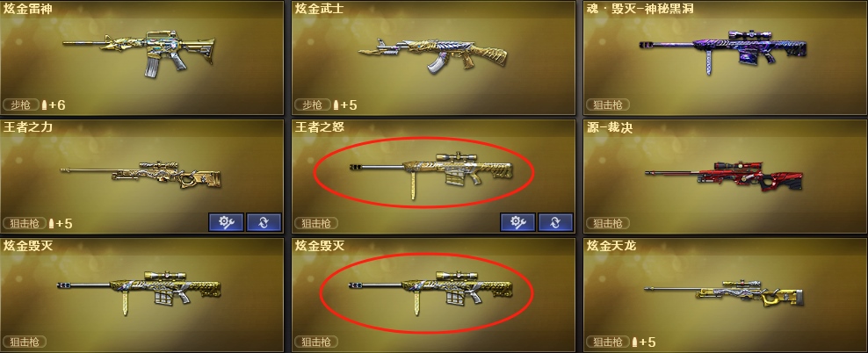
Task: Select the red-circled 炫金毁灭 sniper image
Action: click(431, 292)
